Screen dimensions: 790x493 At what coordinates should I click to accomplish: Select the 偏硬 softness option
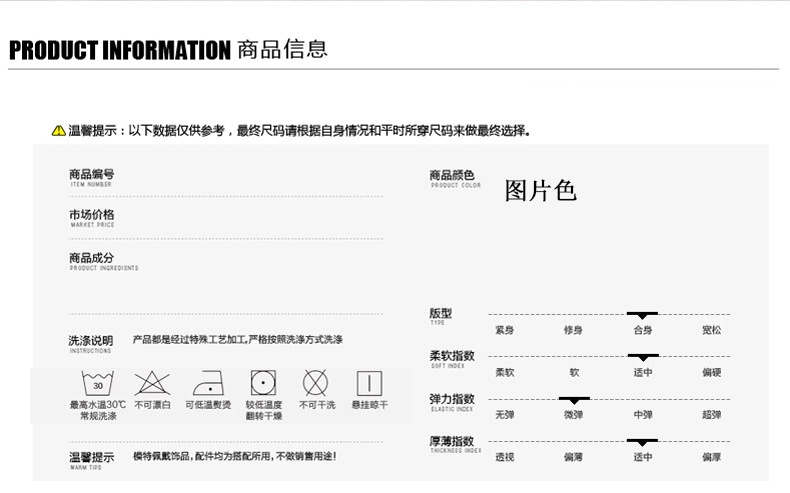click(712, 373)
